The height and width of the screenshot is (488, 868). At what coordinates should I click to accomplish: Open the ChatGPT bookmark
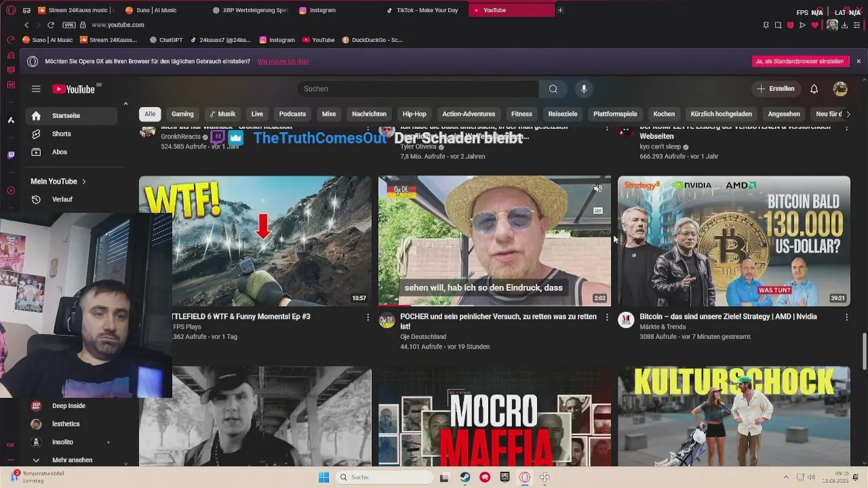coord(165,40)
